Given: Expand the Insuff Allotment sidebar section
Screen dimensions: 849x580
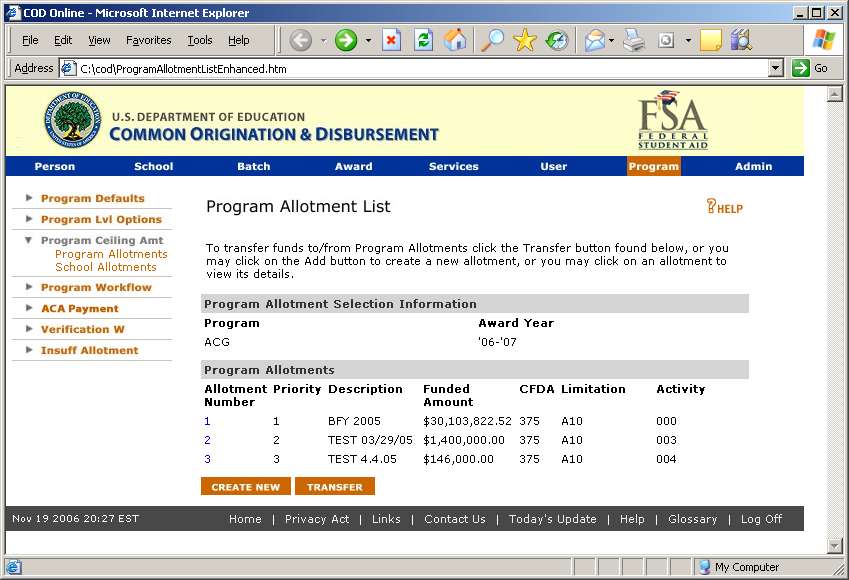Looking at the screenshot, I should 89,350.
